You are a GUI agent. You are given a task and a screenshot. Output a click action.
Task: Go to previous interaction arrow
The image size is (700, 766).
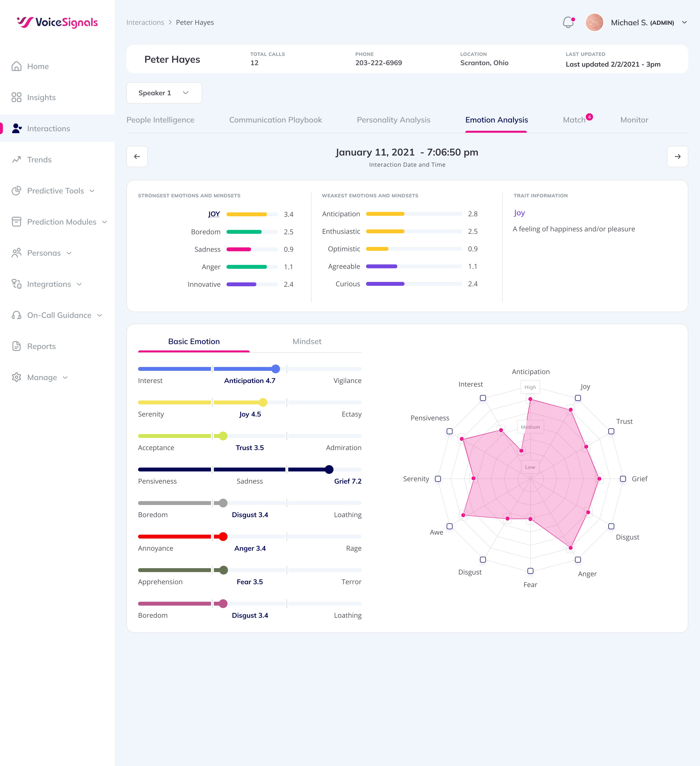(x=137, y=157)
